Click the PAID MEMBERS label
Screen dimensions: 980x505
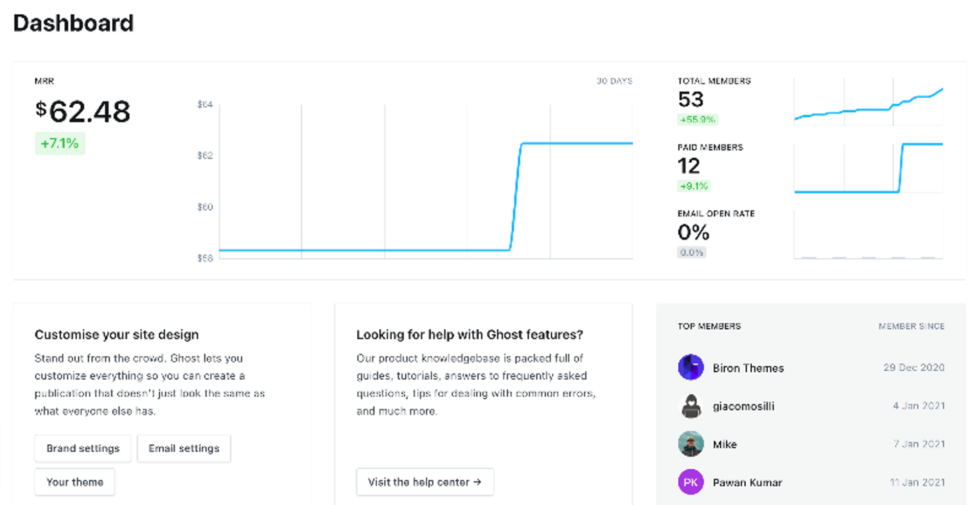710,148
